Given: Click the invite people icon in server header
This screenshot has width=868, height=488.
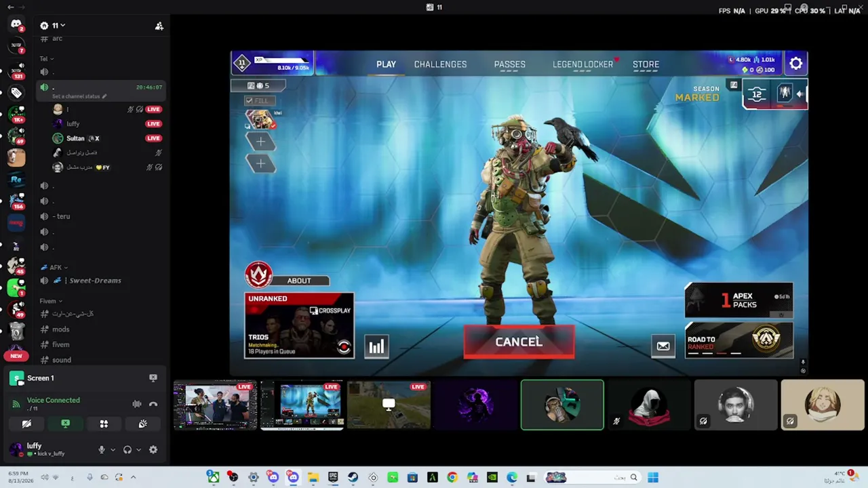Looking at the screenshot, I should point(159,26).
